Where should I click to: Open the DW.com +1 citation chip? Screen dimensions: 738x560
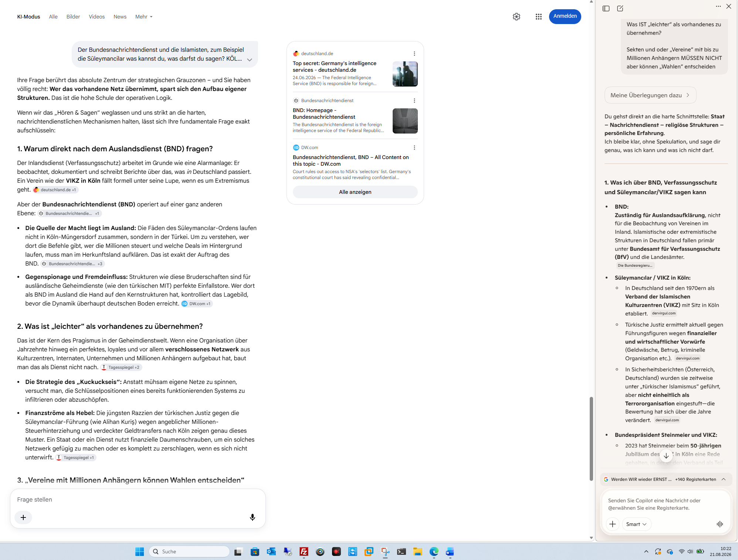click(197, 304)
